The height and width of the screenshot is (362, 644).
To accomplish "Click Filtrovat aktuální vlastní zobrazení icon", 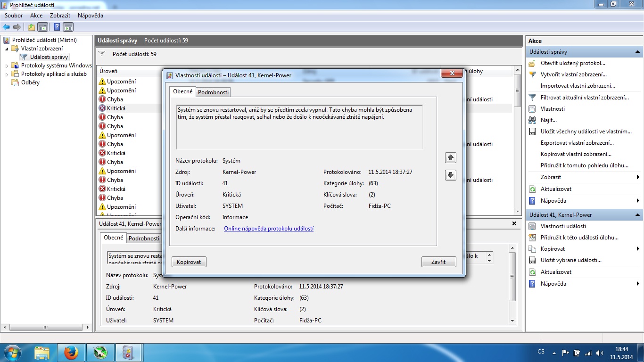I will 532,98.
